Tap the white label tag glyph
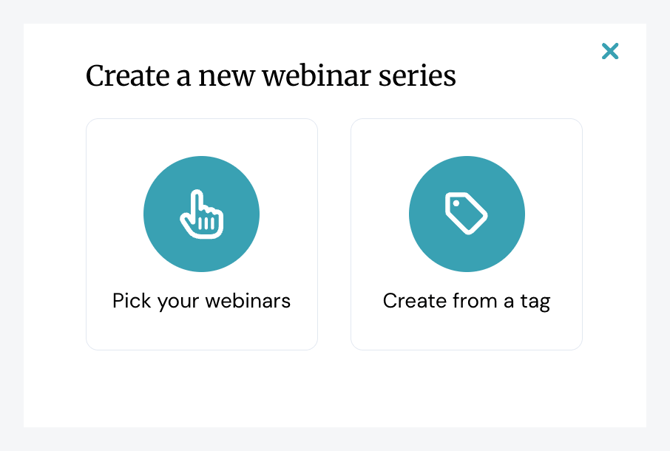Image resolution: width=670 pixels, height=451 pixels. 466,214
